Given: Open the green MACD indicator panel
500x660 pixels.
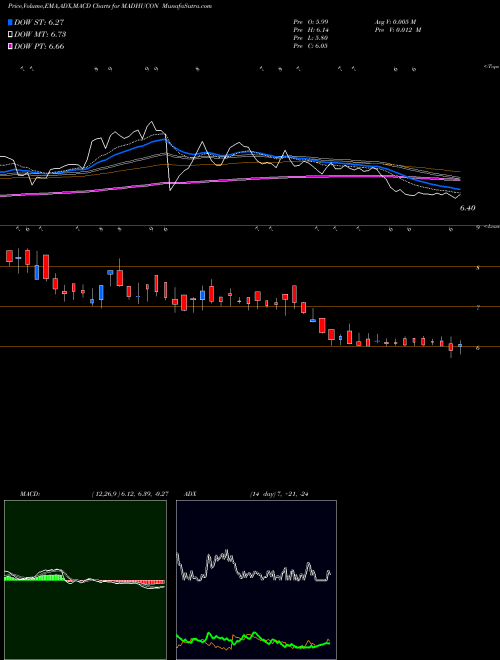Looking at the screenshot, I should pos(85,580).
